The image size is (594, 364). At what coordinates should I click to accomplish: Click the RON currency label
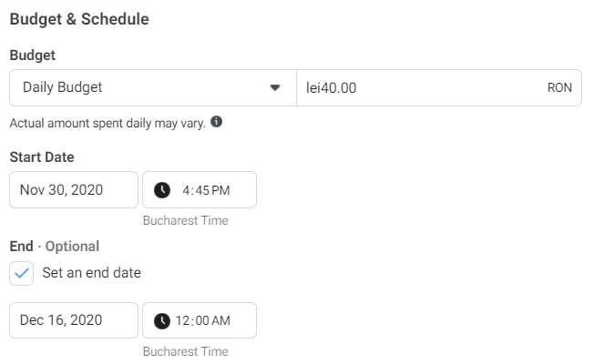tap(559, 87)
